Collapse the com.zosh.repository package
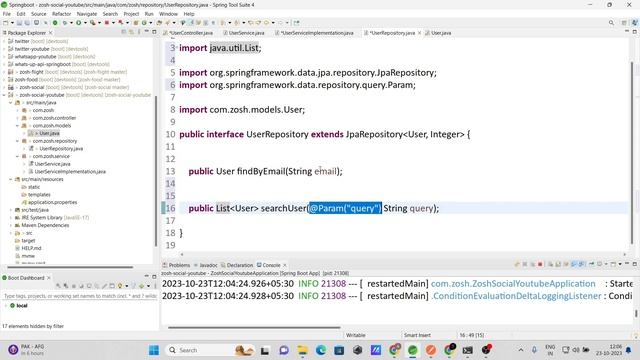 click(x=18, y=141)
